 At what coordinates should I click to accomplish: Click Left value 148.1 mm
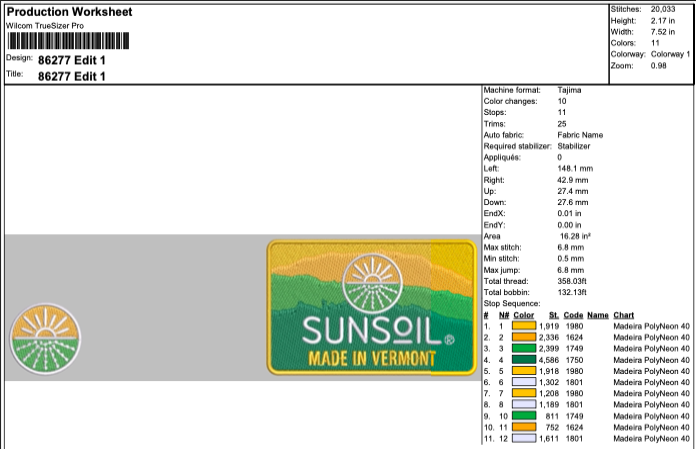point(575,169)
